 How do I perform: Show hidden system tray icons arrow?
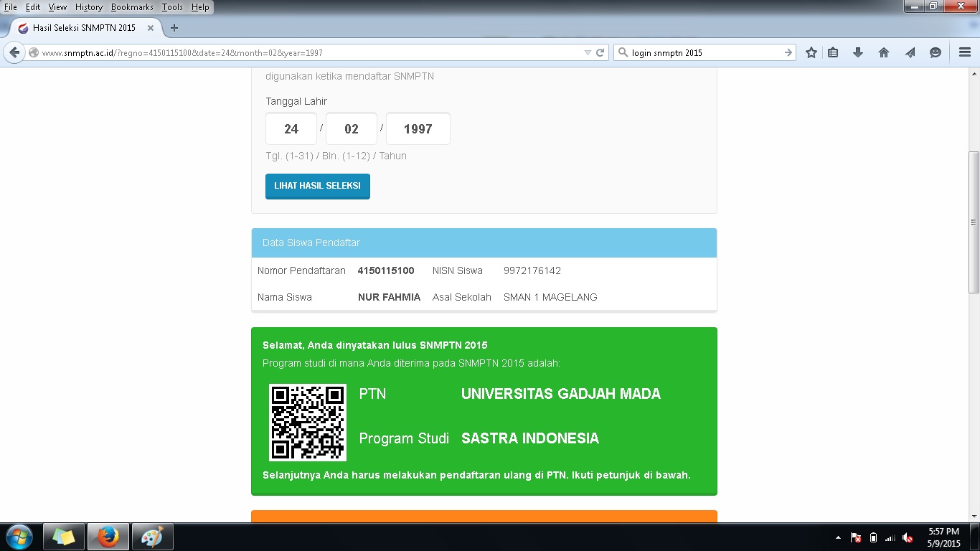[838, 537]
